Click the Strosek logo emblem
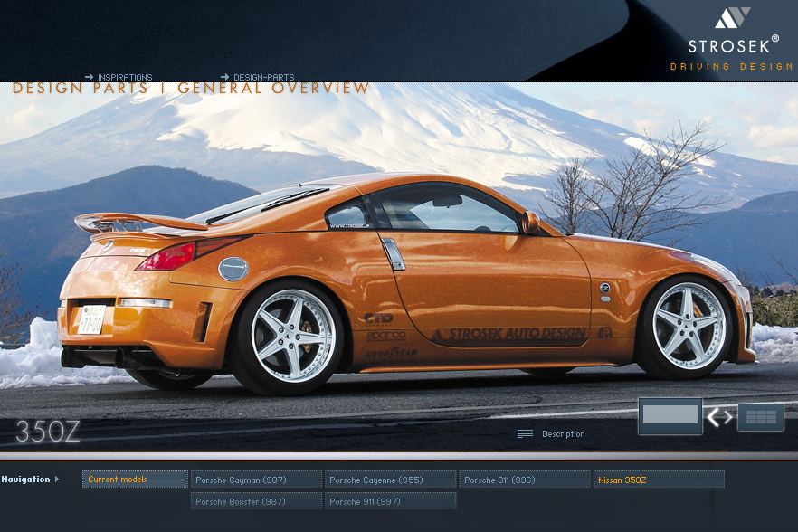 click(732, 18)
